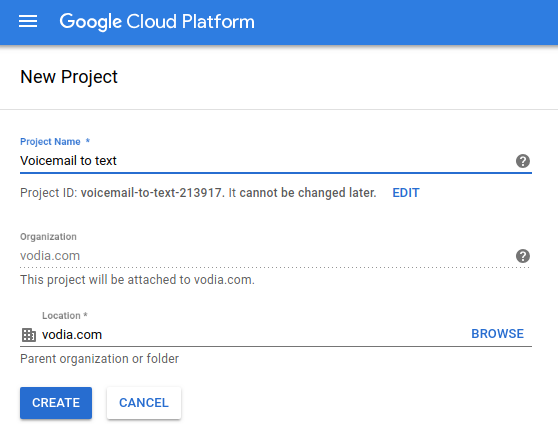Click 'This project will be attached' note

coord(137,279)
